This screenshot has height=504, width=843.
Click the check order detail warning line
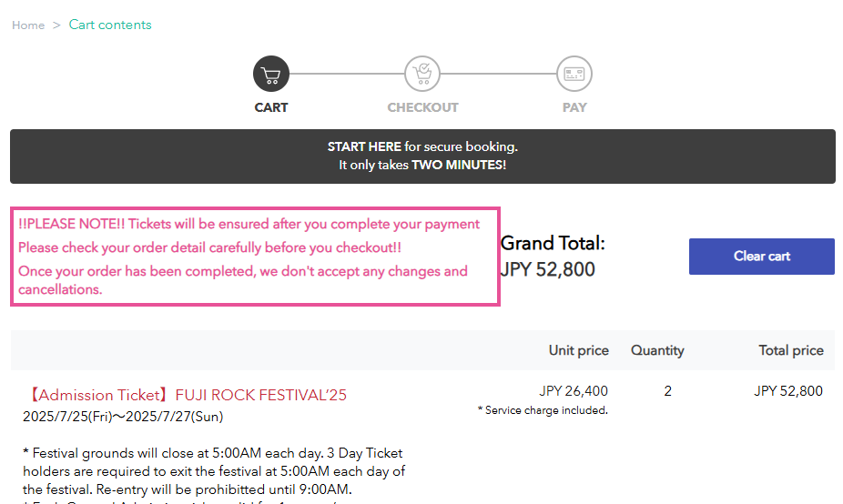209,247
